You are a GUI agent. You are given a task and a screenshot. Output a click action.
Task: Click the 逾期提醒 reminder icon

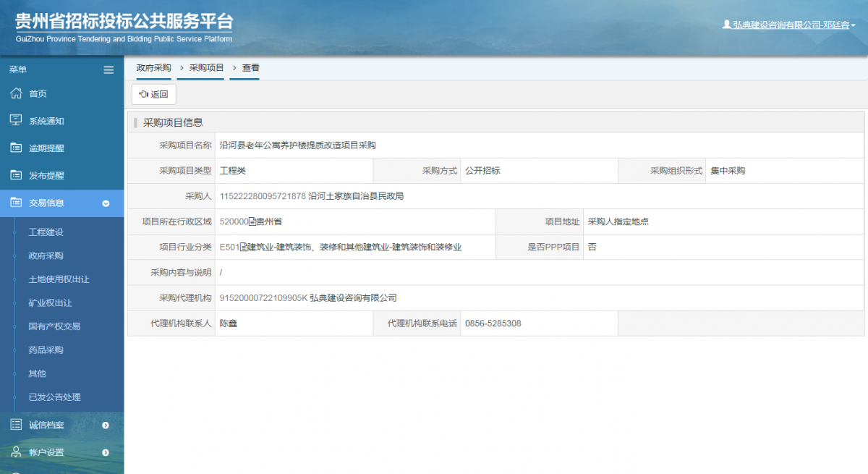click(14, 147)
